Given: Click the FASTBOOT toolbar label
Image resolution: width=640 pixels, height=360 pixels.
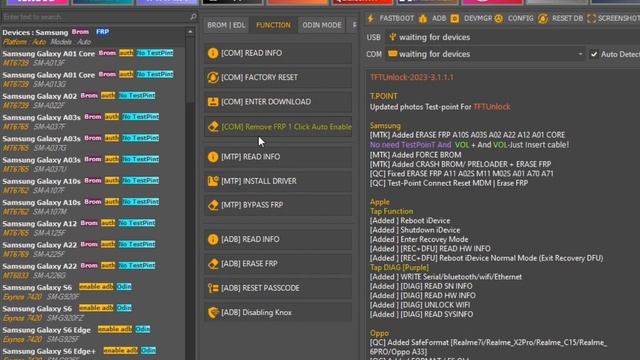Looking at the screenshot, I should point(396,18).
